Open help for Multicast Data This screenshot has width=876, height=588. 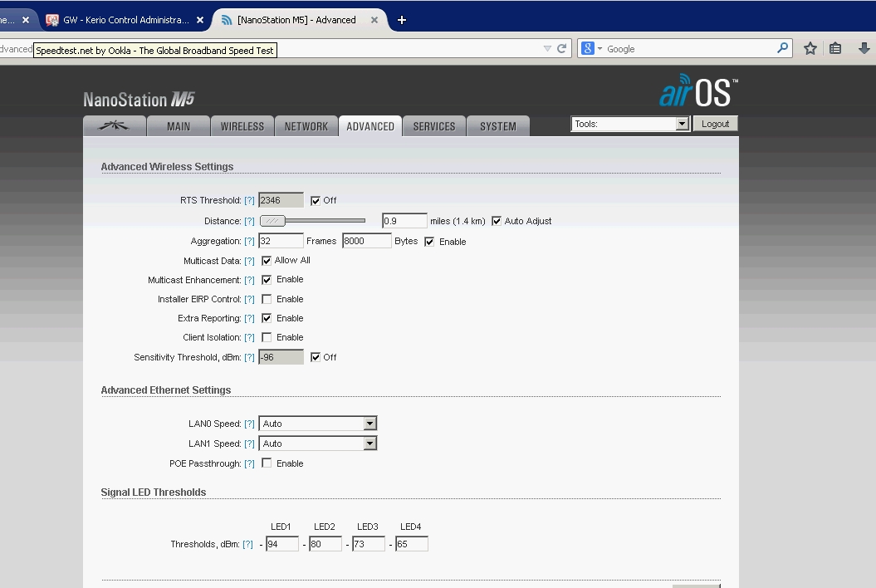pyautogui.click(x=249, y=261)
